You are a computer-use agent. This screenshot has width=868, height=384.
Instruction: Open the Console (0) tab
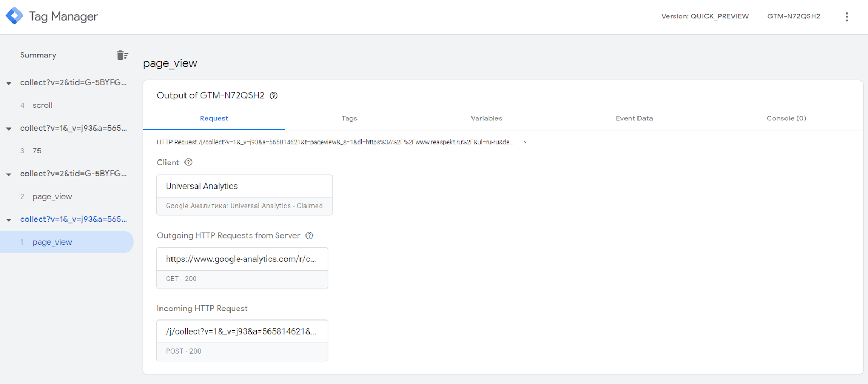click(x=786, y=118)
